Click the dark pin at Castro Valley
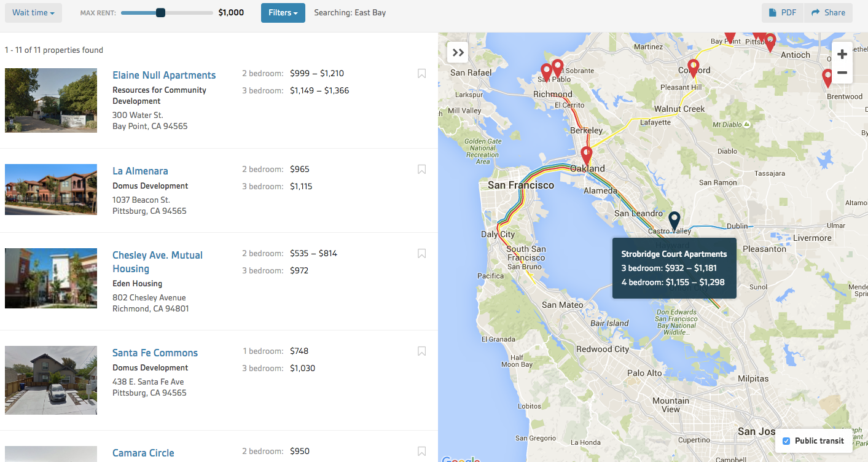This screenshot has height=462, width=868. coord(674,221)
